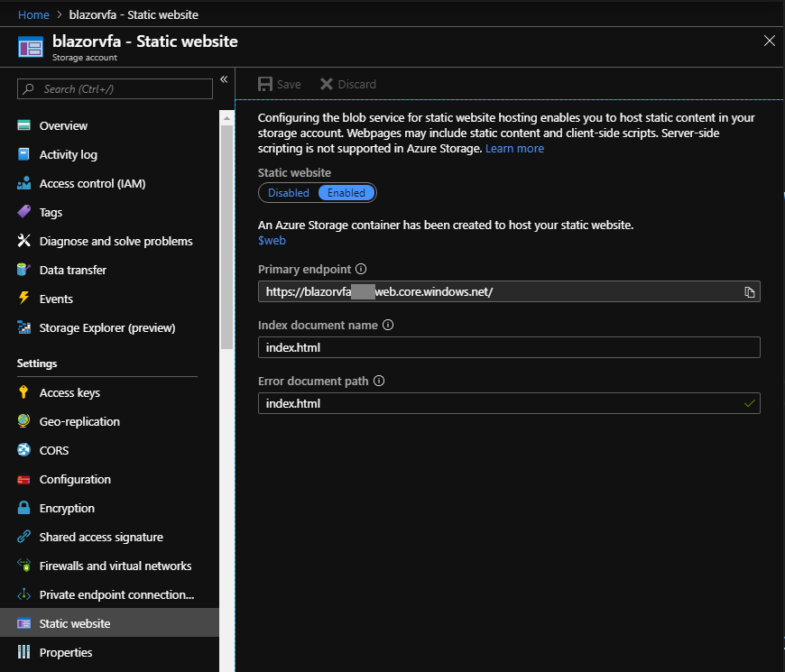Click info icon next to Index document name
785x672 pixels.
click(388, 325)
